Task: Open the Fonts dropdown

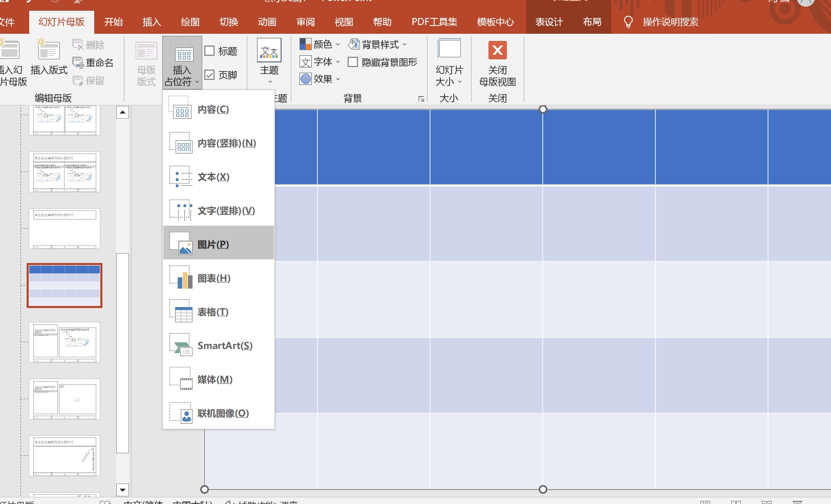Action: point(320,62)
